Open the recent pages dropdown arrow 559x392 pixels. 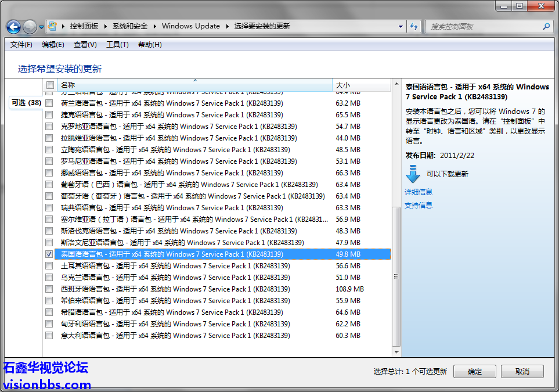point(42,27)
